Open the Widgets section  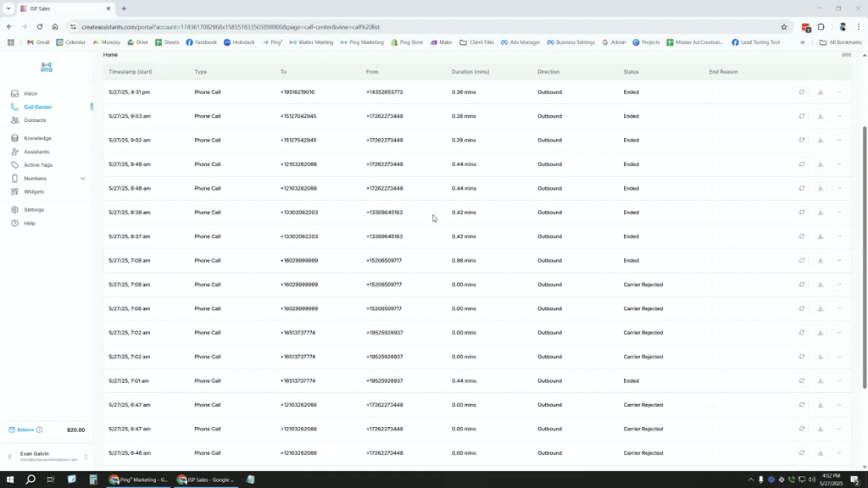34,191
